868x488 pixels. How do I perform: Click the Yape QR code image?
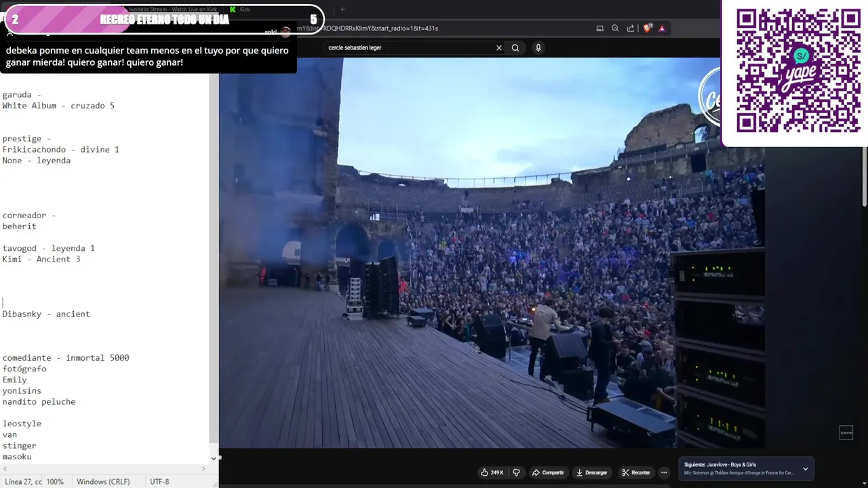tap(798, 70)
